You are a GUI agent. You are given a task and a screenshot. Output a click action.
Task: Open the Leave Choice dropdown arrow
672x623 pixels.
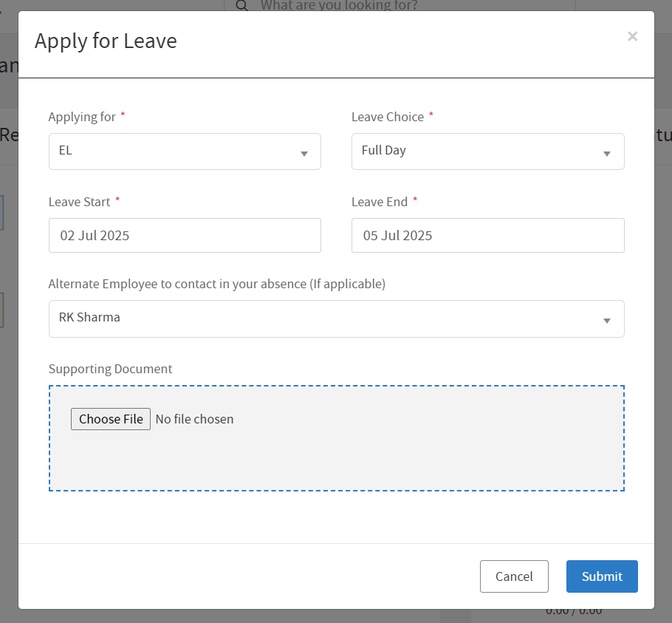click(606, 153)
